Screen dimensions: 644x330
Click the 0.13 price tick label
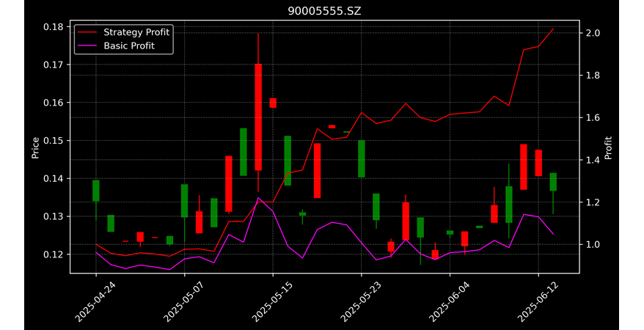click(54, 216)
